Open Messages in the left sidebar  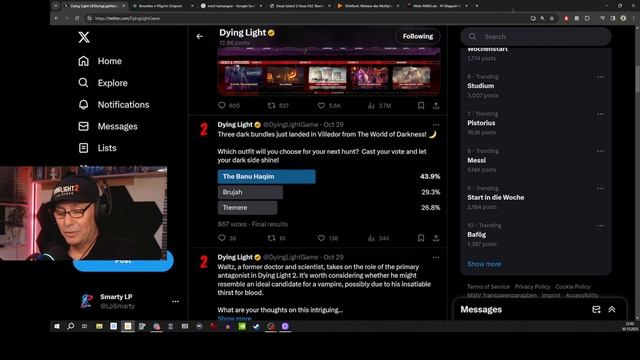point(108,127)
